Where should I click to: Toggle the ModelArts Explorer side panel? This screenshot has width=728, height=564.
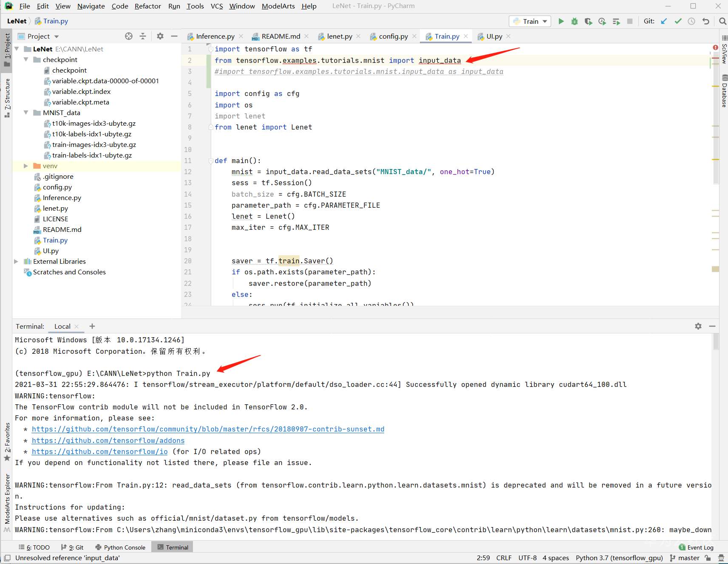[x=7, y=503]
